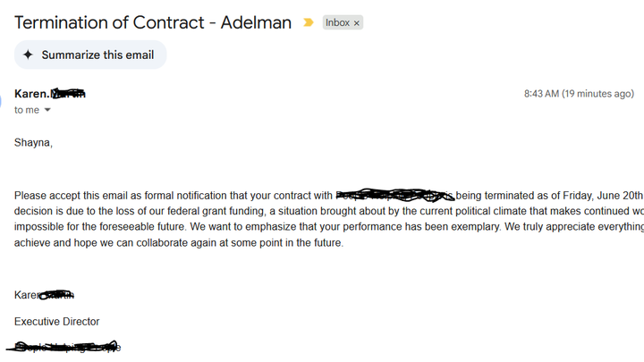The height and width of the screenshot is (362, 644).
Task: Select the subject line Termination of Contract - Adelman
Action: (153, 22)
